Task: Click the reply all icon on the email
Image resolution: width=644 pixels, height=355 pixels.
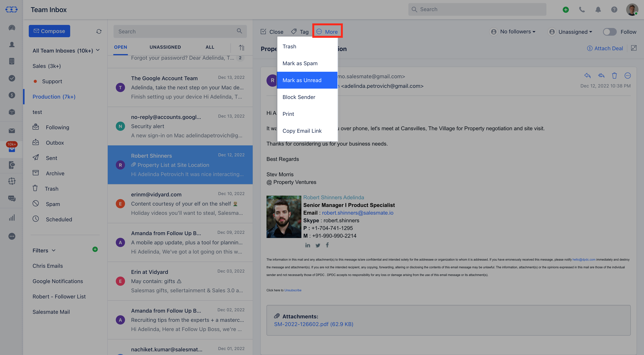Action: coord(601,76)
